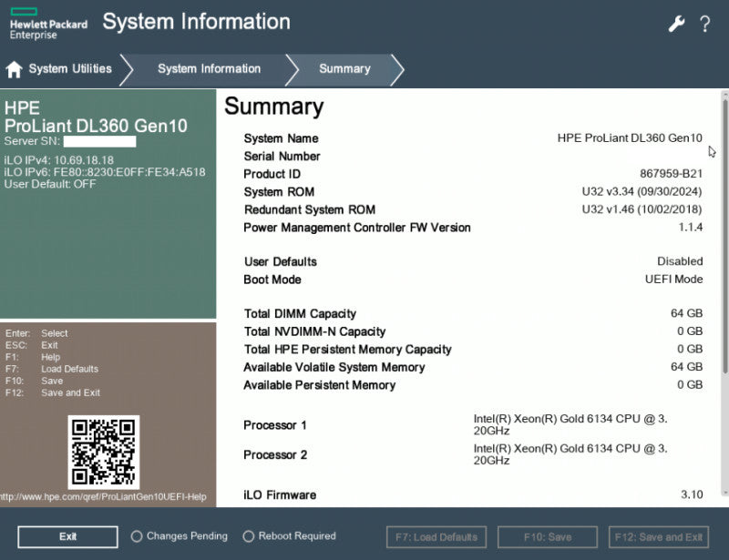Select the System Name row label

[x=281, y=138]
